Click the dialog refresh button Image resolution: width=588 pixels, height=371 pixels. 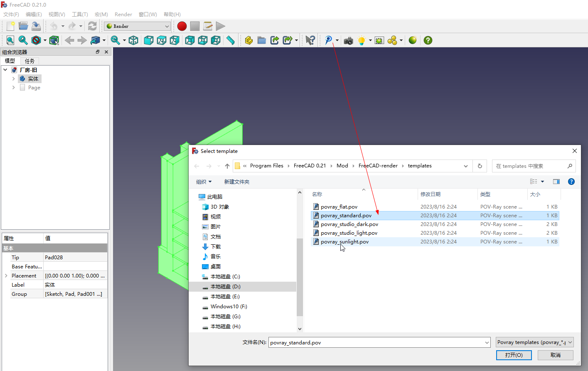[480, 166]
